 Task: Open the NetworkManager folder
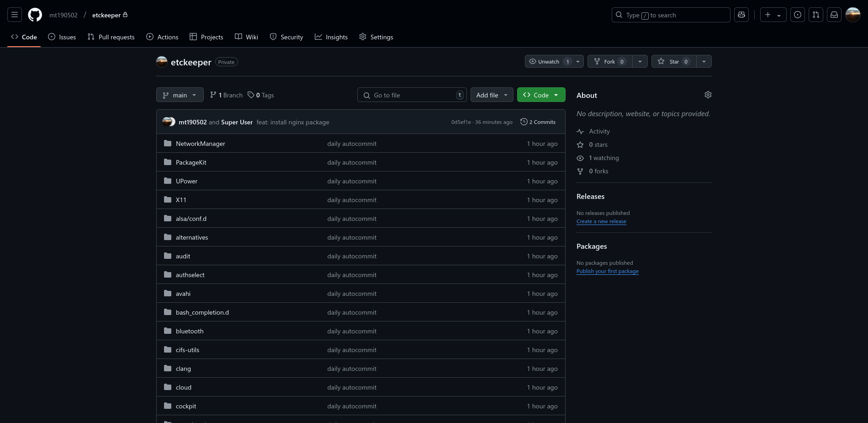(x=201, y=144)
